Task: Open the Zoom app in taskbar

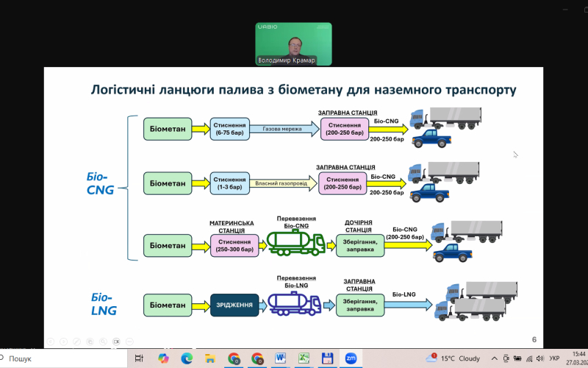Action: 351,358
